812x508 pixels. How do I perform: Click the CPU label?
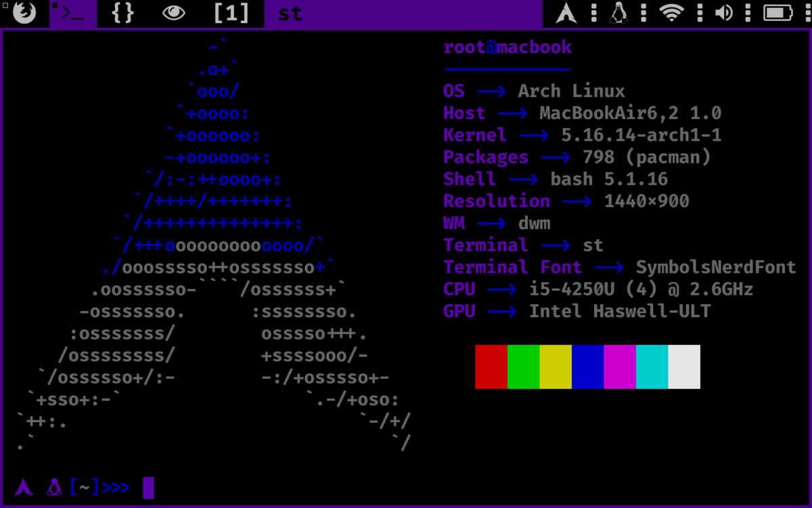pyautogui.click(x=459, y=289)
